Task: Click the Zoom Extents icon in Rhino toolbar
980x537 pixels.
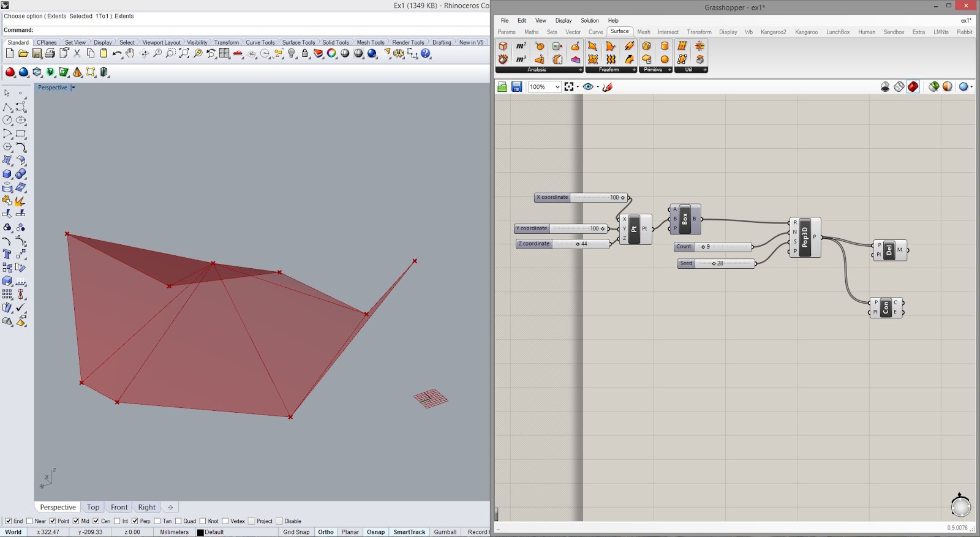Action: [184, 54]
